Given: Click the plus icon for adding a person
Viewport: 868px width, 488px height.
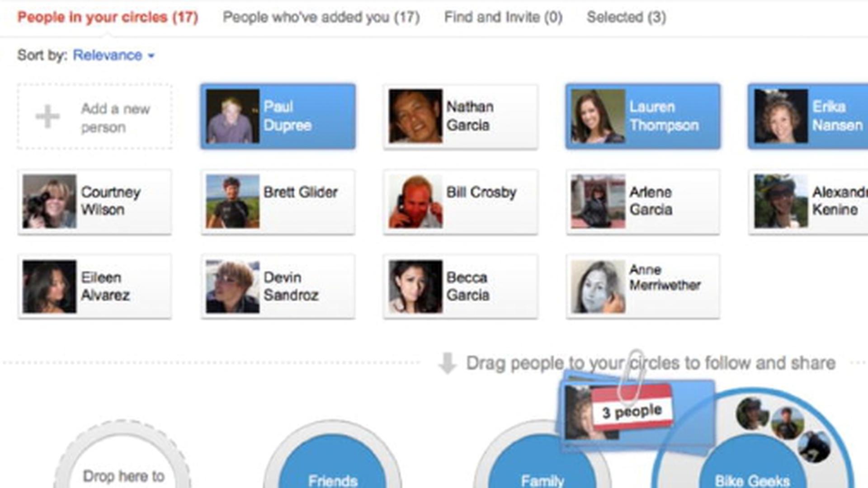Looking at the screenshot, I should [x=47, y=117].
